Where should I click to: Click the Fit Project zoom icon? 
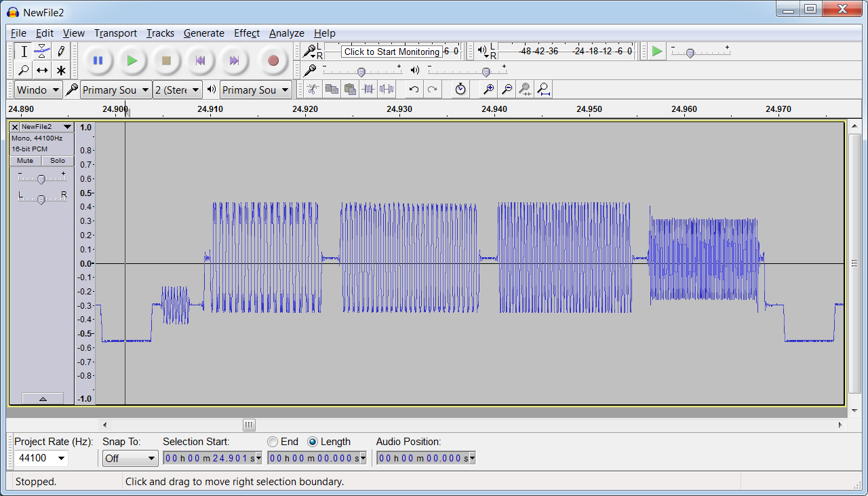click(x=543, y=89)
